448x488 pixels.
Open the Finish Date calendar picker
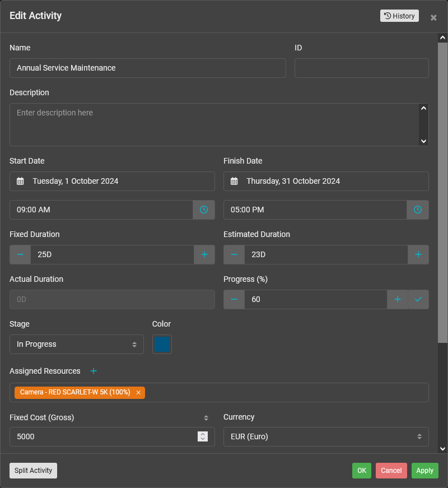235,181
